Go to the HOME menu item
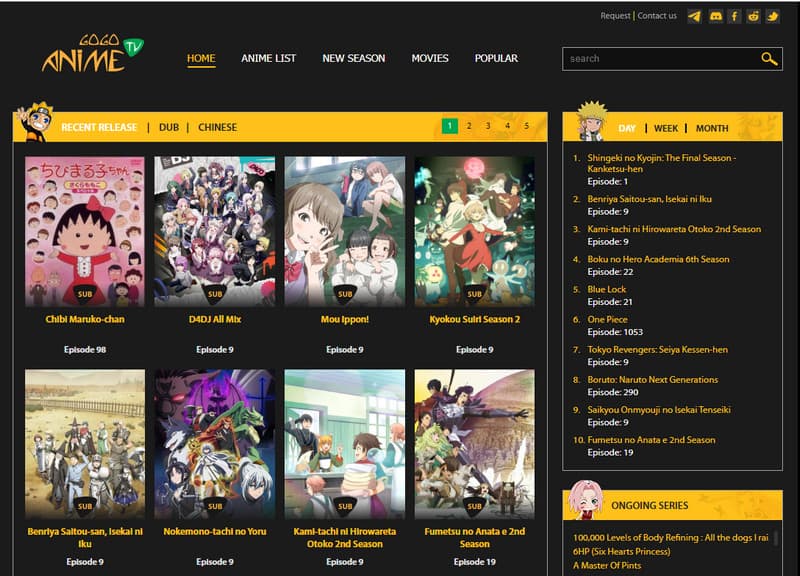 pyautogui.click(x=201, y=59)
